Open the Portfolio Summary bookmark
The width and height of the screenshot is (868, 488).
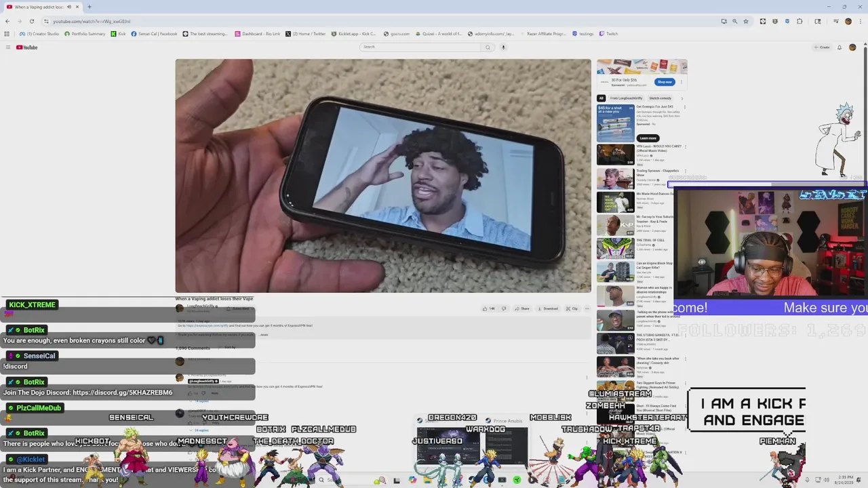85,34
